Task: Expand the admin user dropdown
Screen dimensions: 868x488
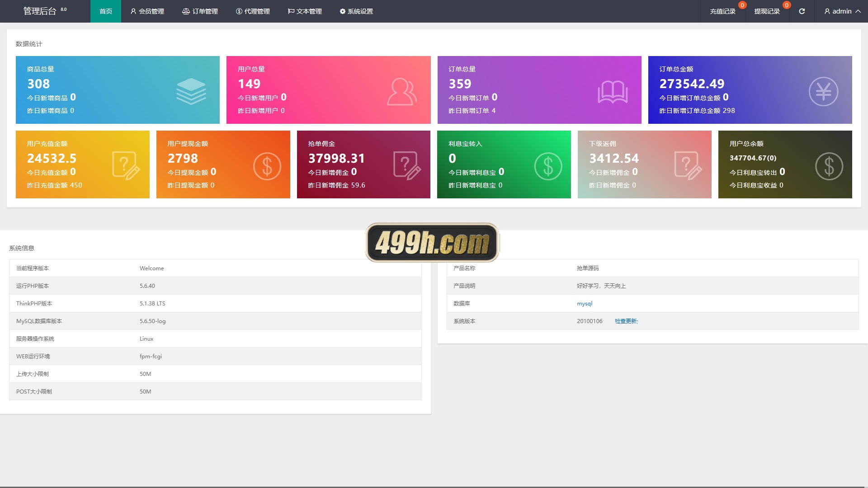Action: click(x=842, y=11)
